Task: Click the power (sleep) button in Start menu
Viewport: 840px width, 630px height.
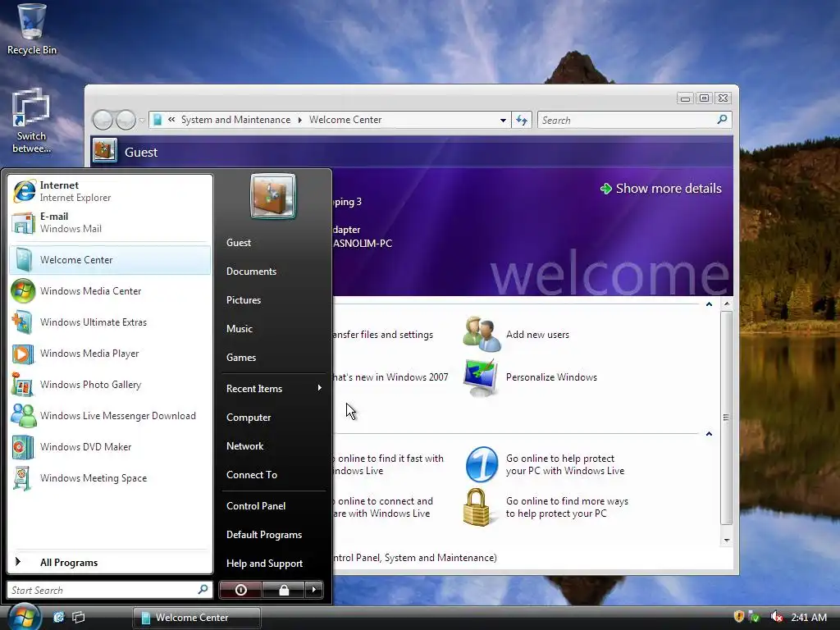Action: tap(240, 590)
